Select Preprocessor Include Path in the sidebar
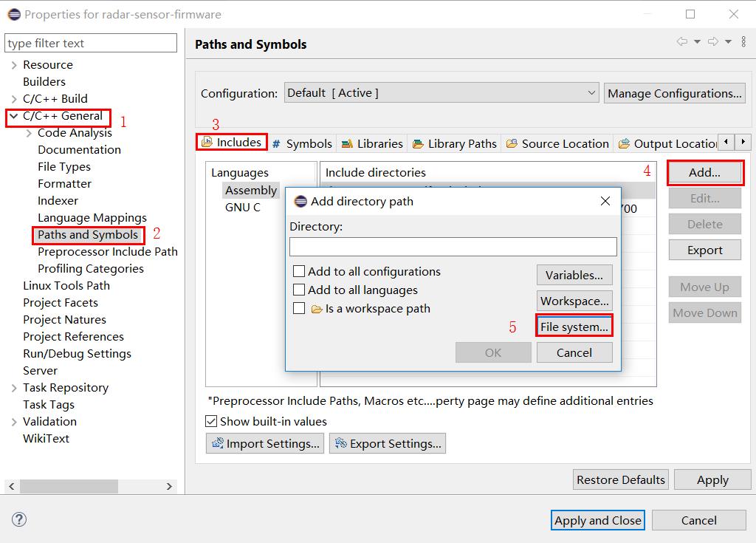This screenshot has width=756, height=543. coord(108,251)
